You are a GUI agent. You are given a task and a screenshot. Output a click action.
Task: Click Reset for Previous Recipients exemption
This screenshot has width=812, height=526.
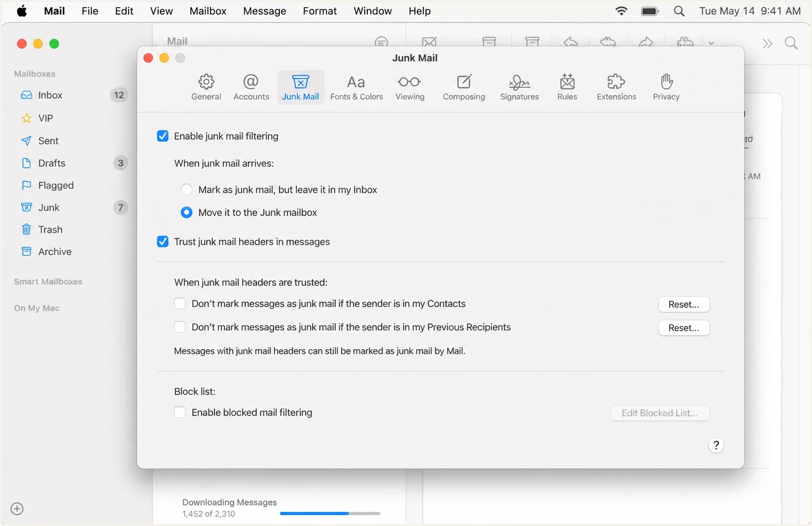coord(684,328)
